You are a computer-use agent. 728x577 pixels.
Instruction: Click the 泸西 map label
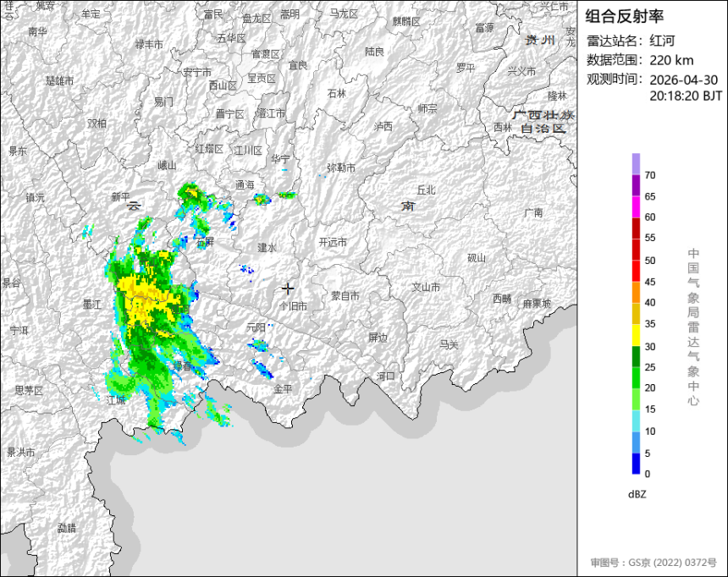pyautogui.click(x=383, y=126)
